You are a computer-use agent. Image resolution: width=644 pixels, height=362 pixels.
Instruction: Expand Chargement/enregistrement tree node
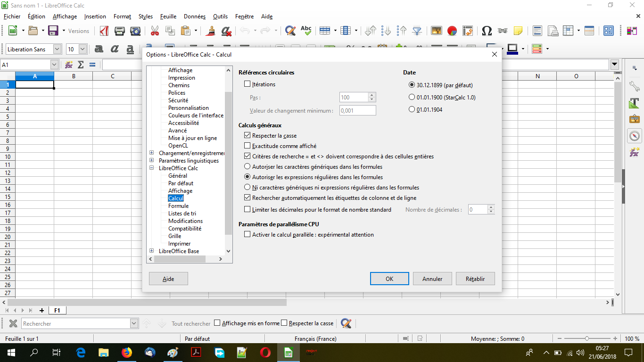pyautogui.click(x=152, y=153)
